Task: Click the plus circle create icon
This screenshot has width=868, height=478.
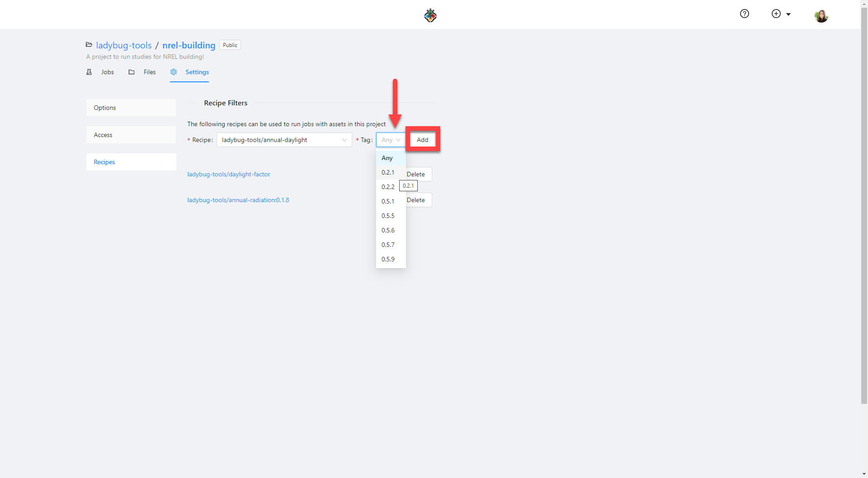Action: pos(776,14)
